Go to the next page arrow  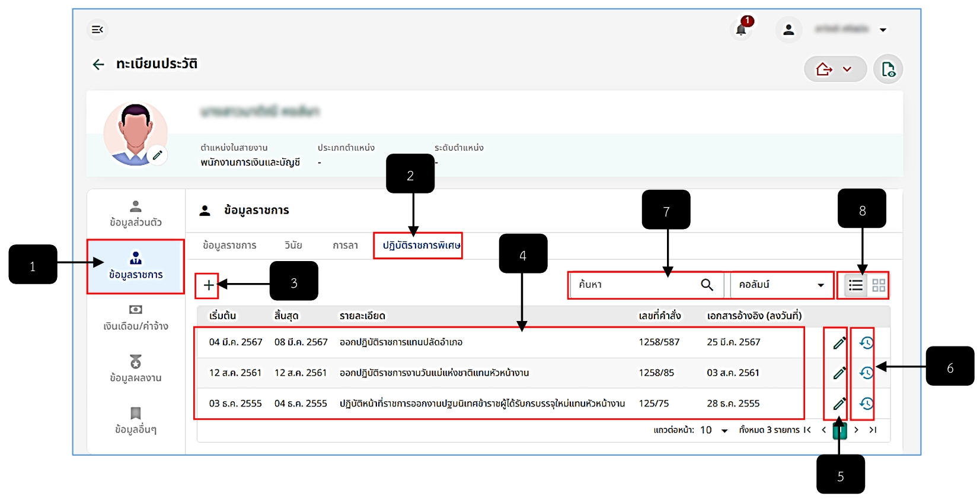[x=856, y=430]
